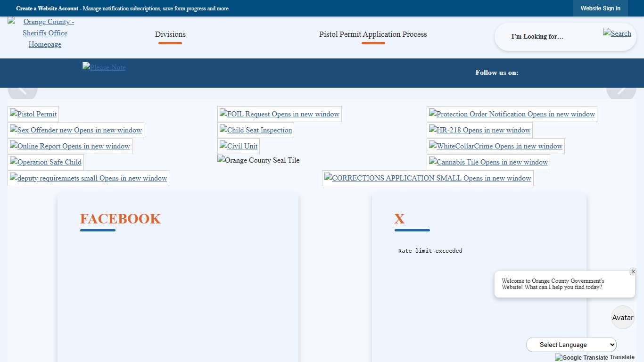Click the Website Sign In button
644x362 pixels.
click(600, 8)
